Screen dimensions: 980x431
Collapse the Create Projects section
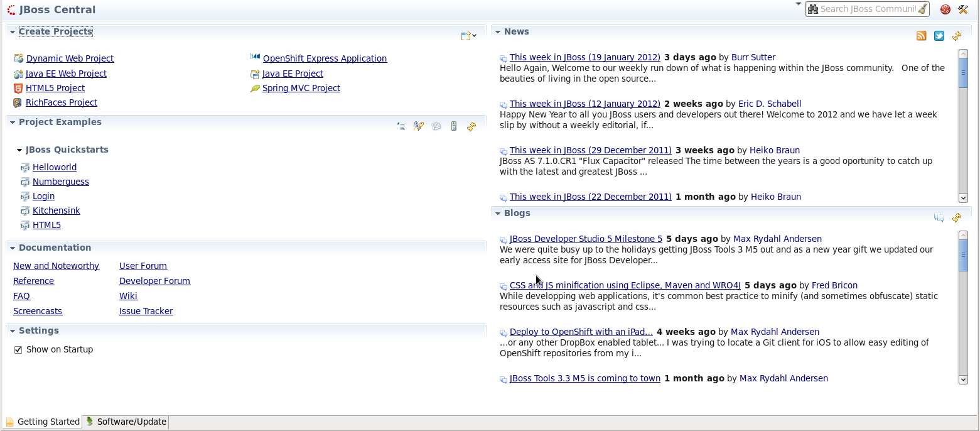[13, 31]
